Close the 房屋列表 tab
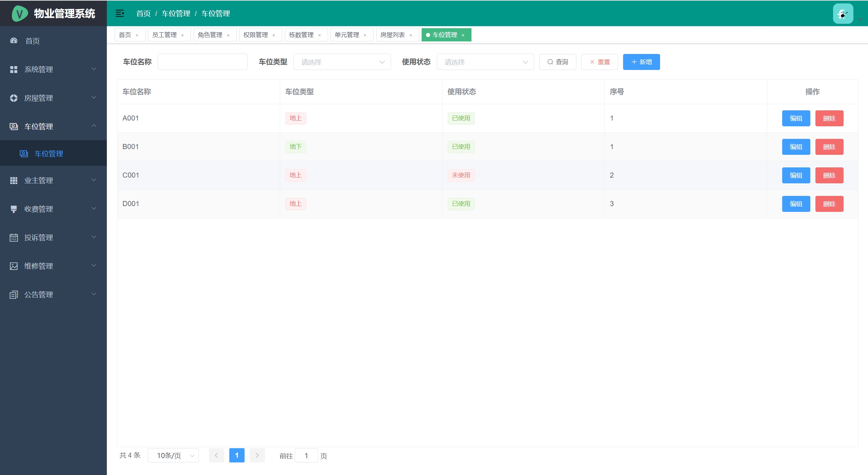 [x=411, y=35]
